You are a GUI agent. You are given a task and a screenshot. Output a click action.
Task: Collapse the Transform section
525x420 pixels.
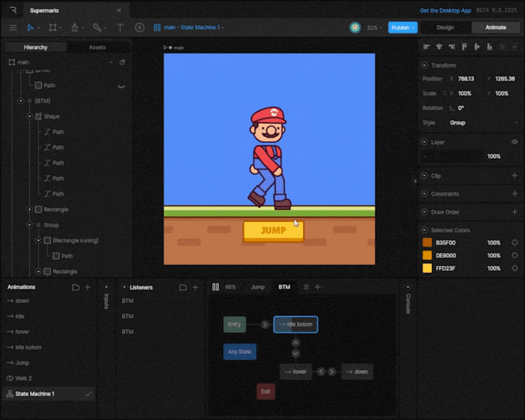pos(425,66)
